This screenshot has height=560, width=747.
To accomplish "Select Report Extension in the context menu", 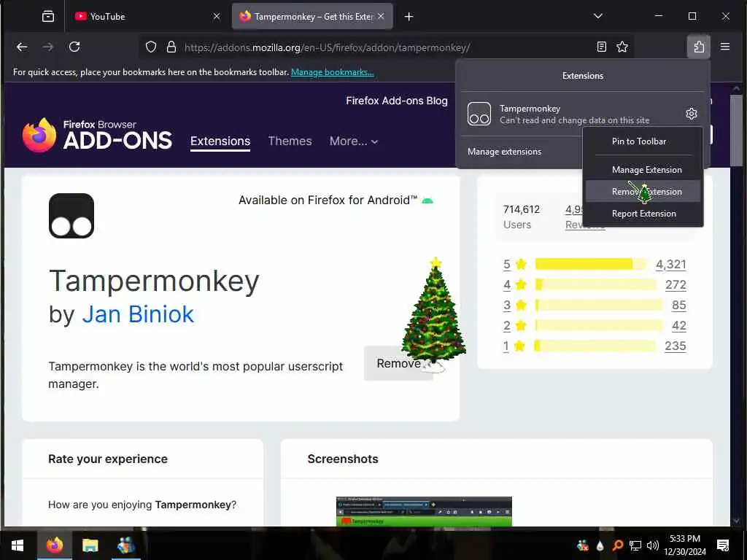I will tap(643, 214).
